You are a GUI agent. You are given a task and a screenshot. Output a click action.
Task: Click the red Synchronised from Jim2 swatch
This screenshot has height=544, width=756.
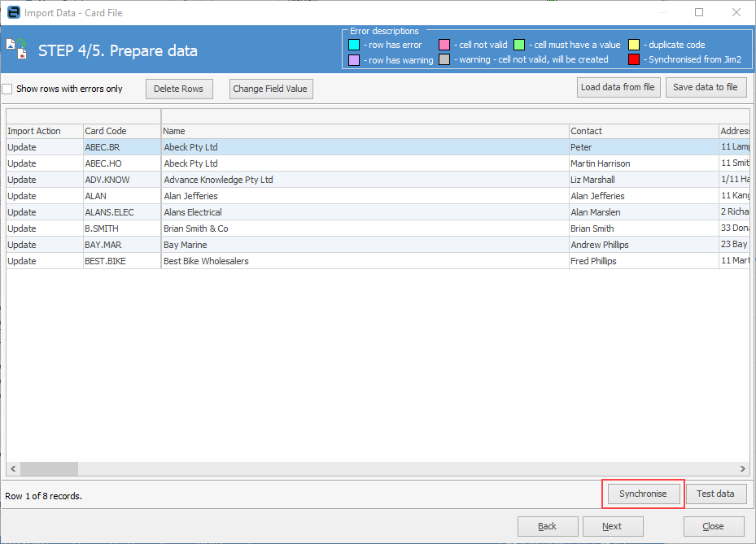pos(634,59)
